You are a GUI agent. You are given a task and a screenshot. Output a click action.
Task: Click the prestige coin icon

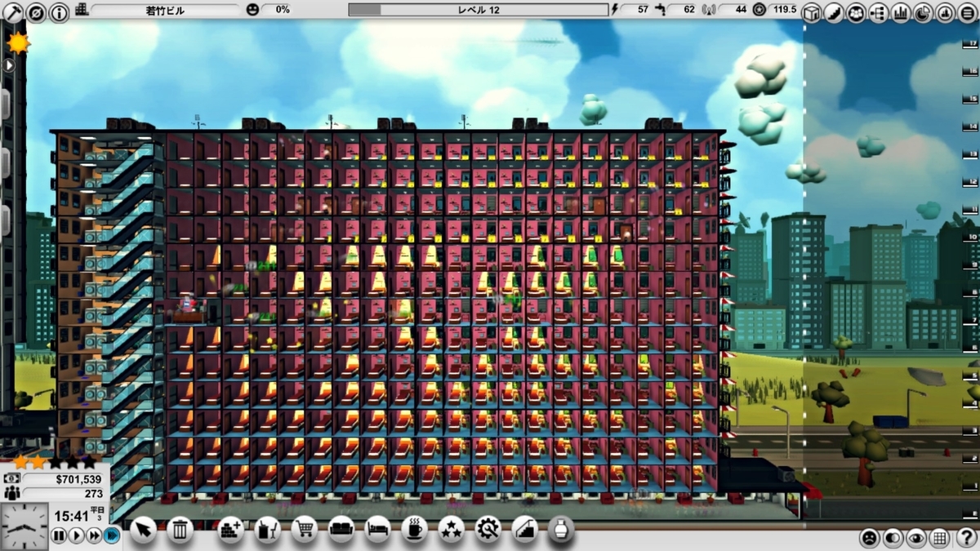coord(759,10)
